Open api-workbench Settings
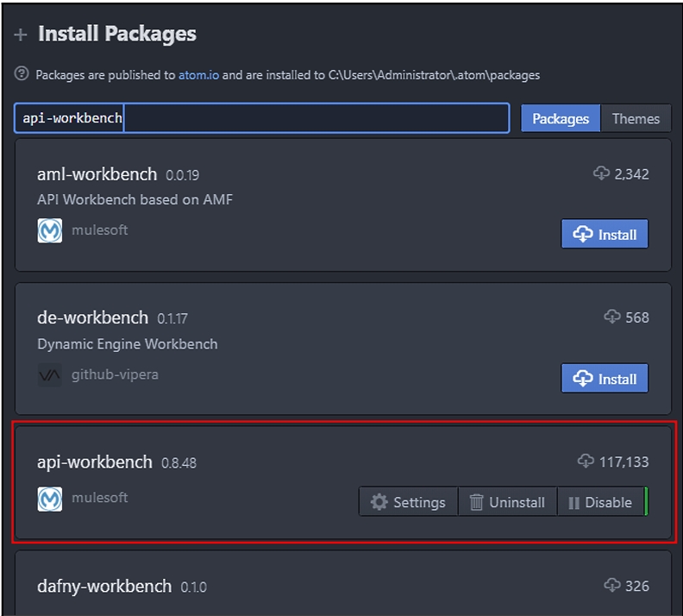This screenshot has width=683, height=616. point(408,502)
